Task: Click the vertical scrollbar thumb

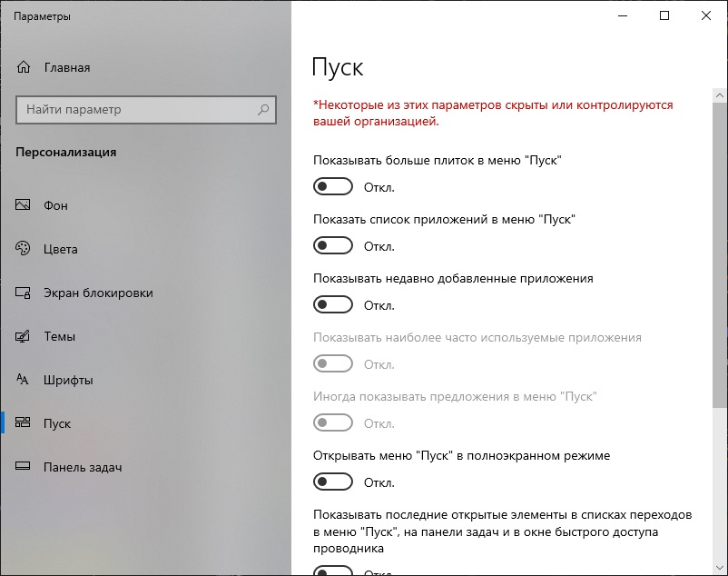Action: [x=720, y=254]
